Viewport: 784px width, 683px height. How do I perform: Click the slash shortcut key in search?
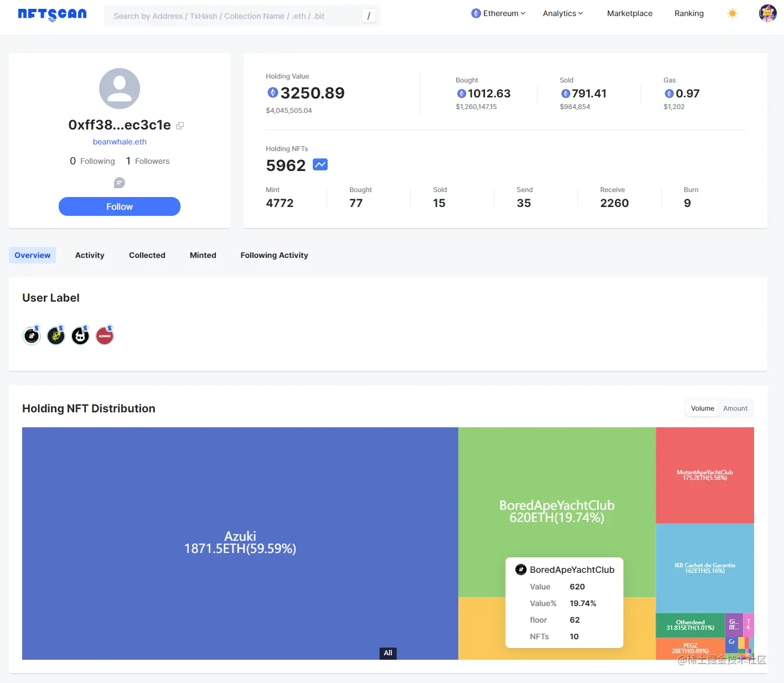[x=369, y=16]
